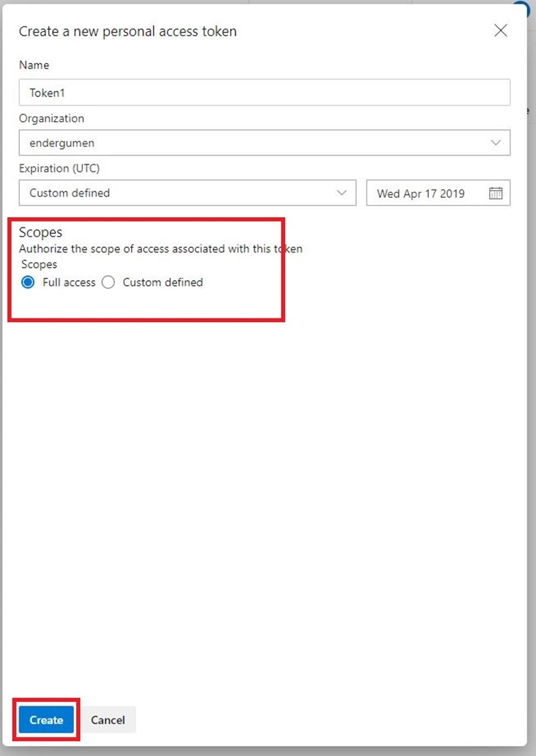The height and width of the screenshot is (756, 536).
Task: Click the Create button
Action: coord(46,720)
